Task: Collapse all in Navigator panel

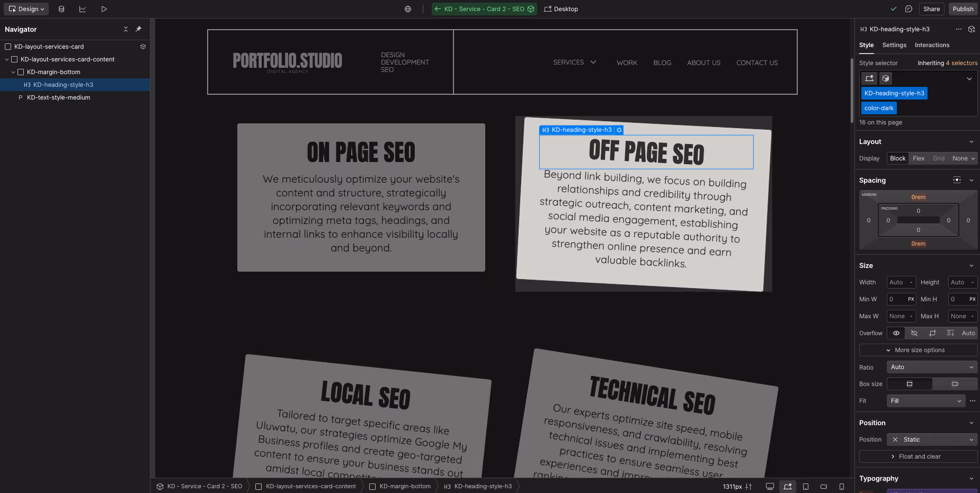Action: 126,29
